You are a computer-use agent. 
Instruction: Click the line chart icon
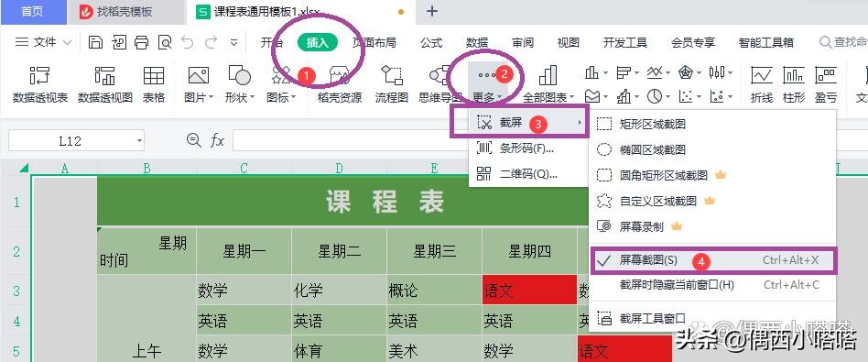tap(656, 72)
